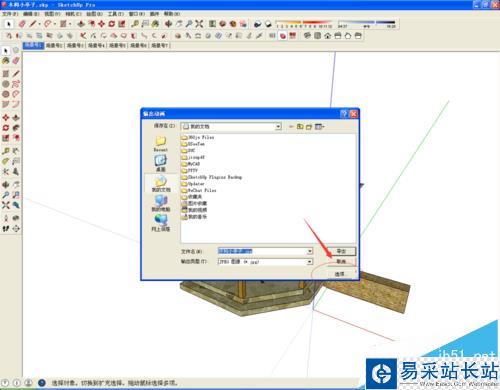Click the first circular icon in status bar
This screenshot has height=390, width=500.
click(x=5, y=383)
